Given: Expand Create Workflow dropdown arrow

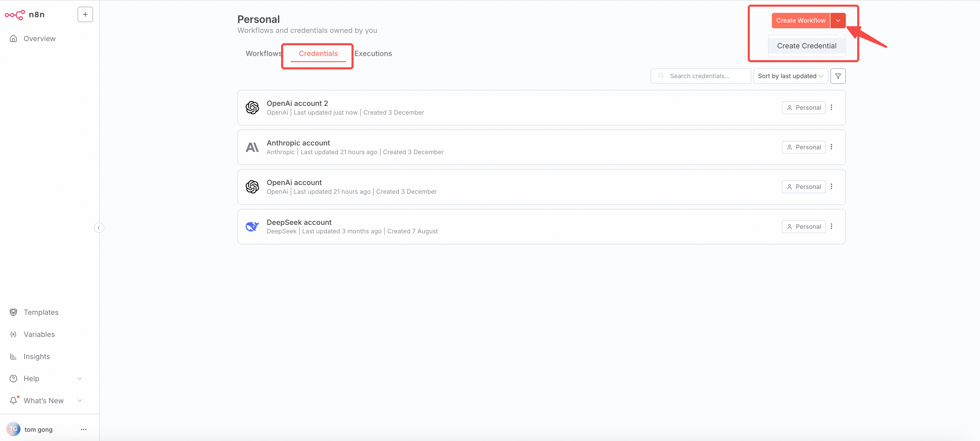Looking at the screenshot, I should (x=838, y=21).
